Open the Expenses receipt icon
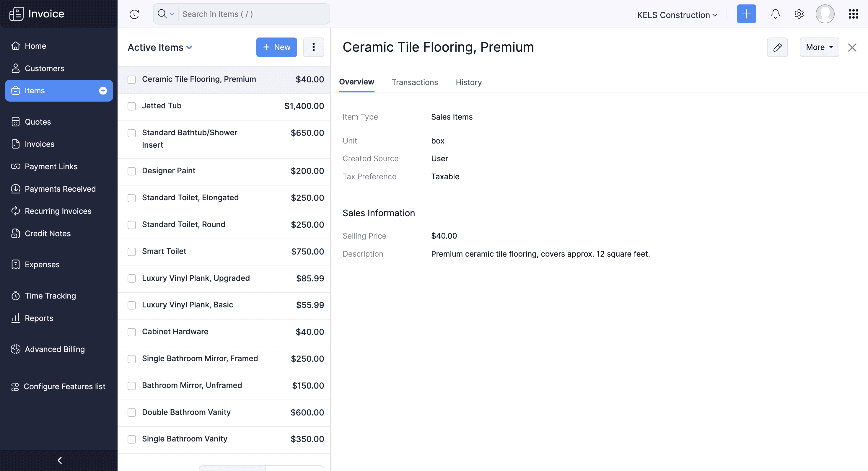 coord(15,265)
